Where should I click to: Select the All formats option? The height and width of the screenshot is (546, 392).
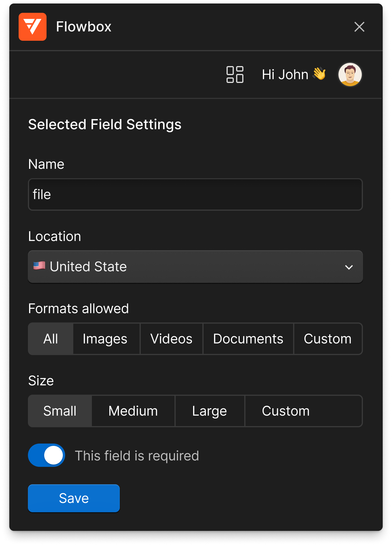point(51,339)
